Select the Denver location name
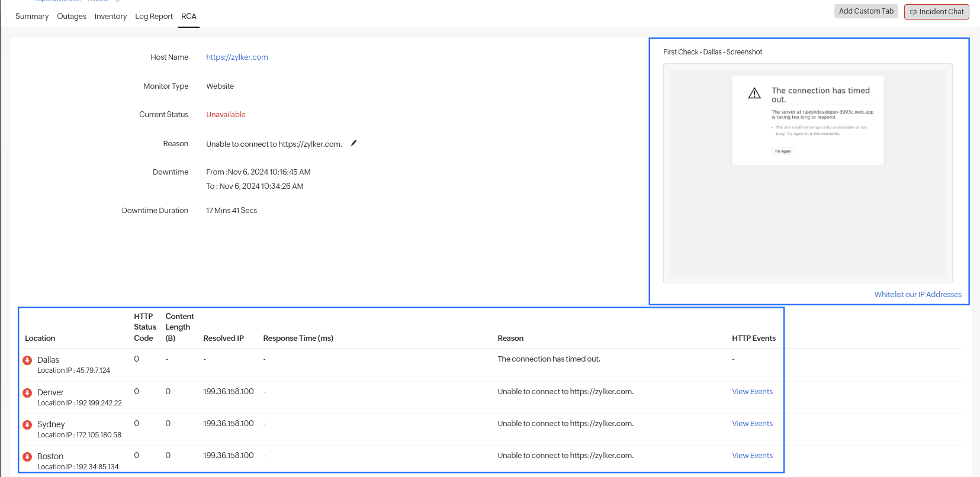Viewport: 980px width, 477px height. point(50,392)
